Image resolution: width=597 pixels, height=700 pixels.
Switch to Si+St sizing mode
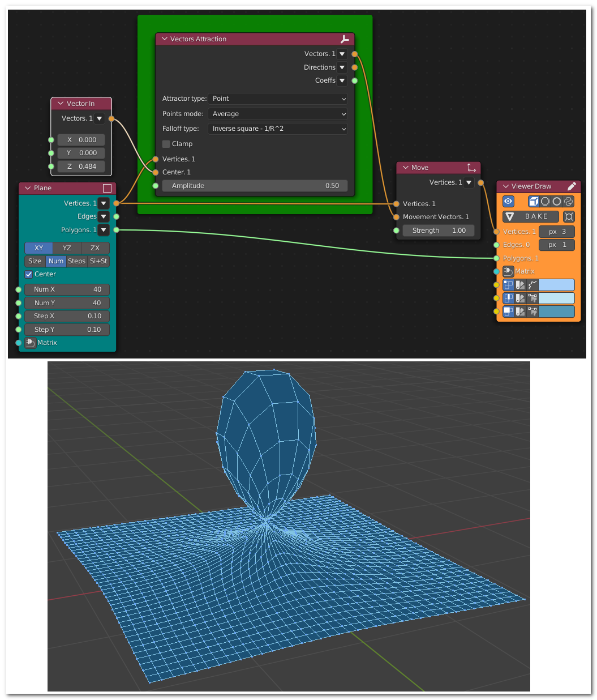(x=98, y=261)
